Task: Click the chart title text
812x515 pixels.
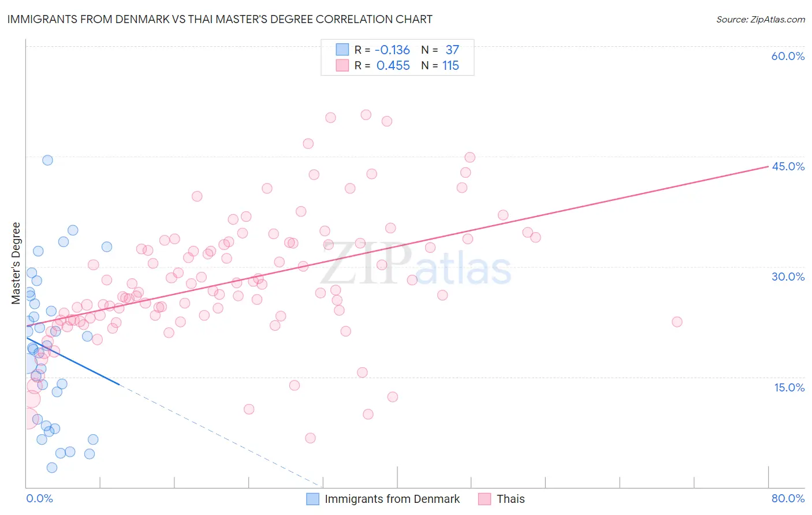Action: [219, 19]
